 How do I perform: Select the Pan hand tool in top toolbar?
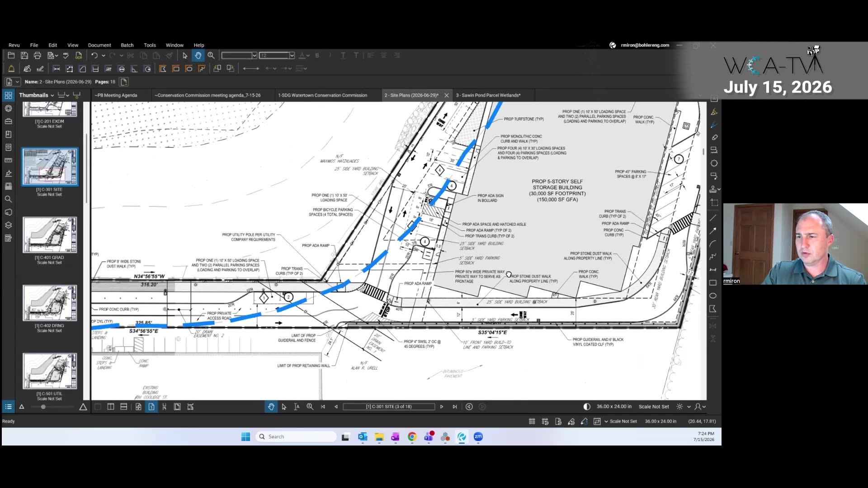[198, 56]
